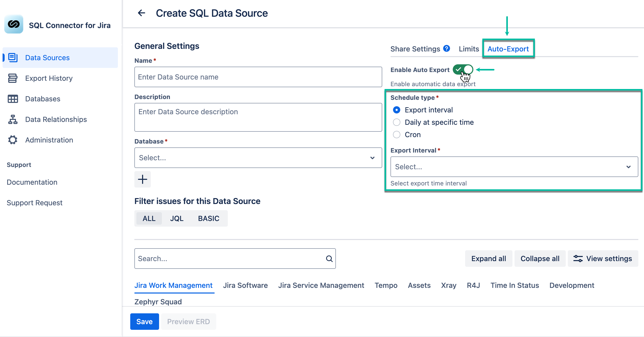Choose Daily at specific time schedule
The width and height of the screenshot is (644, 337).
(x=397, y=122)
